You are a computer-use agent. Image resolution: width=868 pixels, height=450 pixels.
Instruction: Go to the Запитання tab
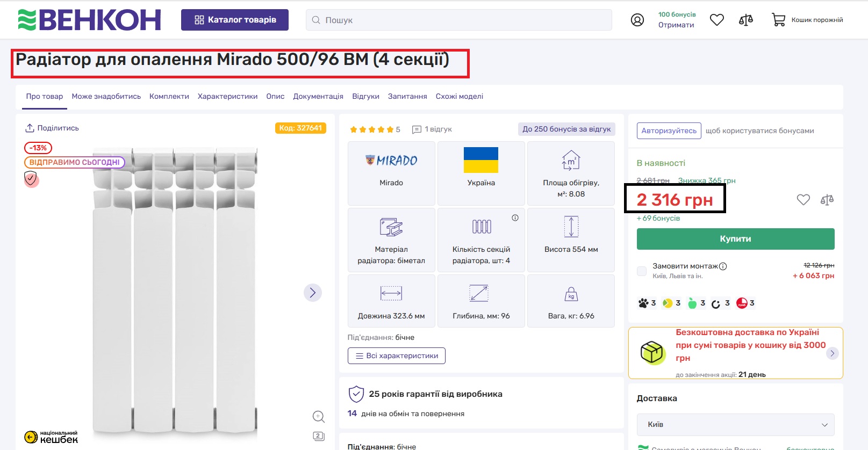pyautogui.click(x=407, y=97)
